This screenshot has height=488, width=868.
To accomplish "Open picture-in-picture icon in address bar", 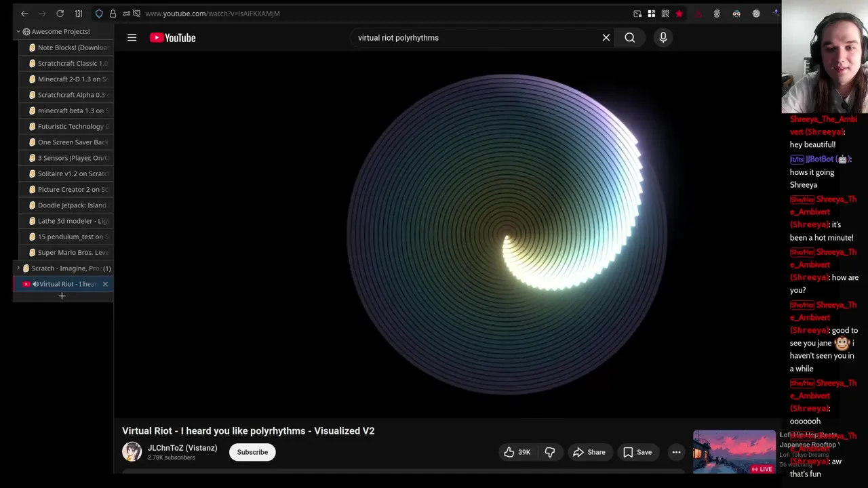I will [x=637, y=14].
